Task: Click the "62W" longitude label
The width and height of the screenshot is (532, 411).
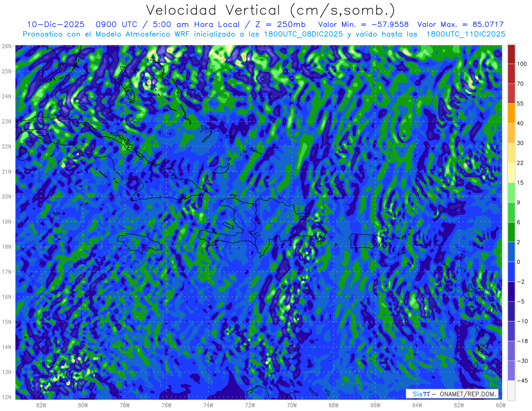Action: 459,405
